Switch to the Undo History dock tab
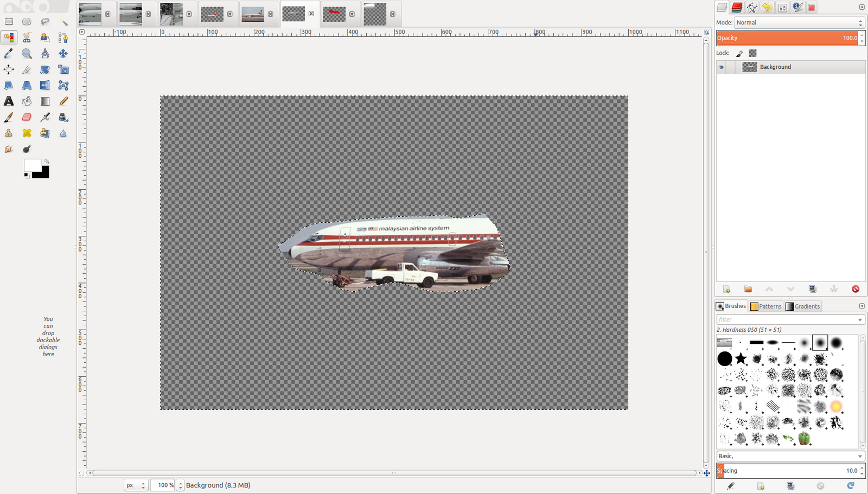 click(767, 7)
